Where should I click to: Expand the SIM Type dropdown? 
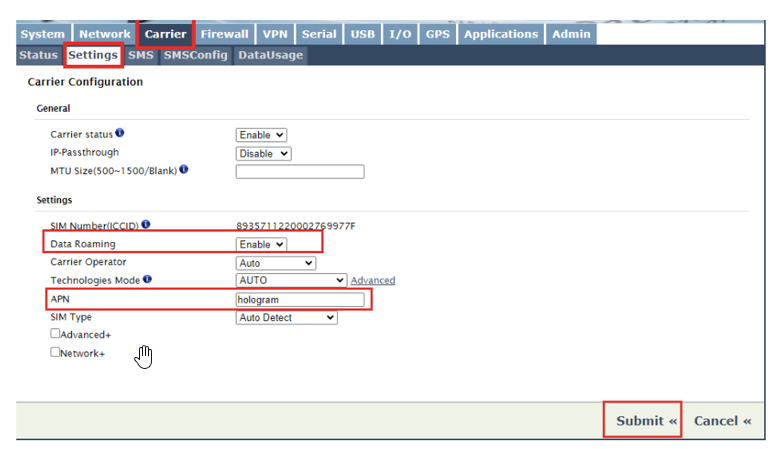[287, 318]
